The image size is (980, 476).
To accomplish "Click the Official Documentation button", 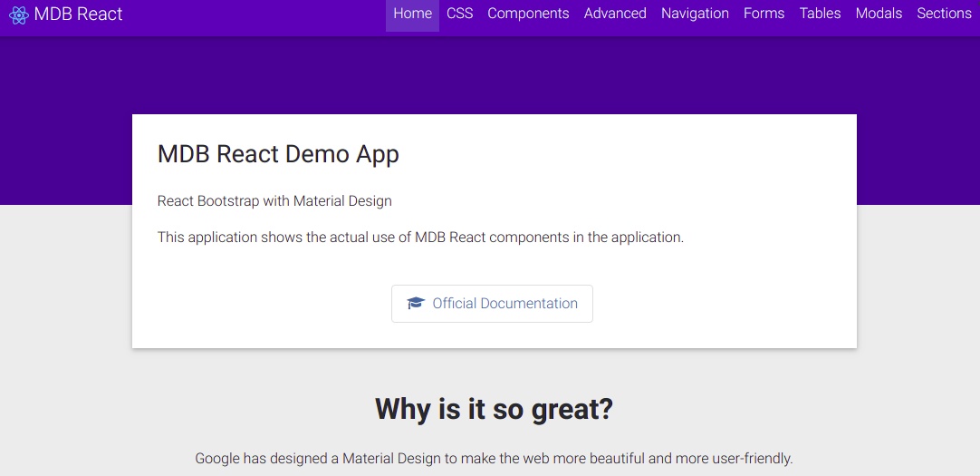I will coord(492,304).
